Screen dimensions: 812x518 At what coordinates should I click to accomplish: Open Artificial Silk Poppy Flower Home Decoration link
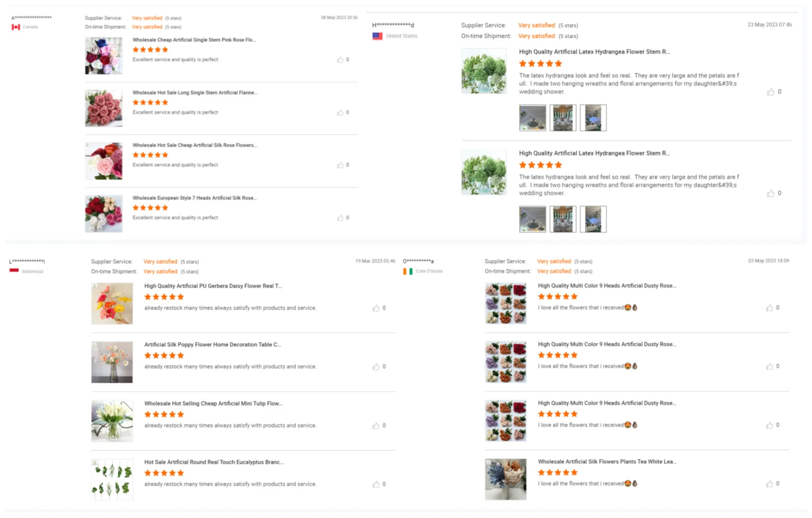click(212, 344)
